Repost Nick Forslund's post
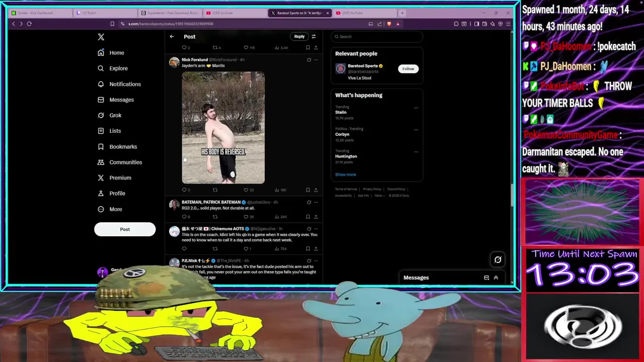 (215, 190)
